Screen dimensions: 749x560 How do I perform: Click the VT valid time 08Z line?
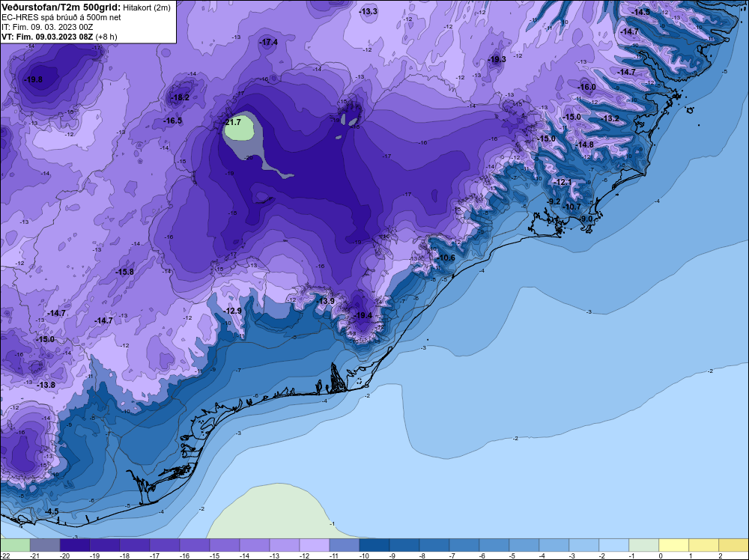59,37
